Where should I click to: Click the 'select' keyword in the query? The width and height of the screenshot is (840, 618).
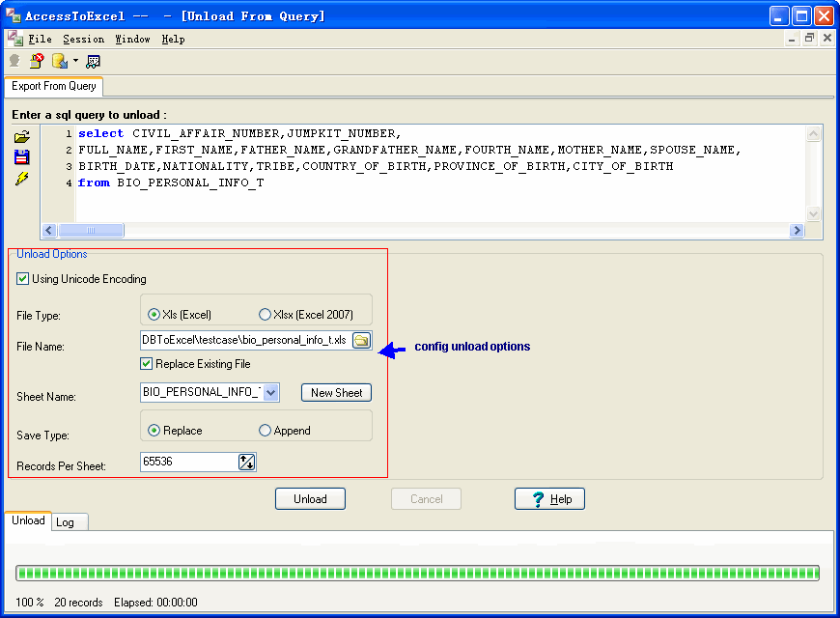[100, 133]
